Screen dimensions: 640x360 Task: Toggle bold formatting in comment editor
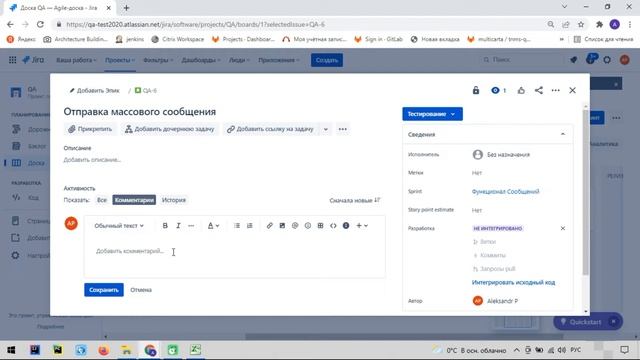coord(165,225)
